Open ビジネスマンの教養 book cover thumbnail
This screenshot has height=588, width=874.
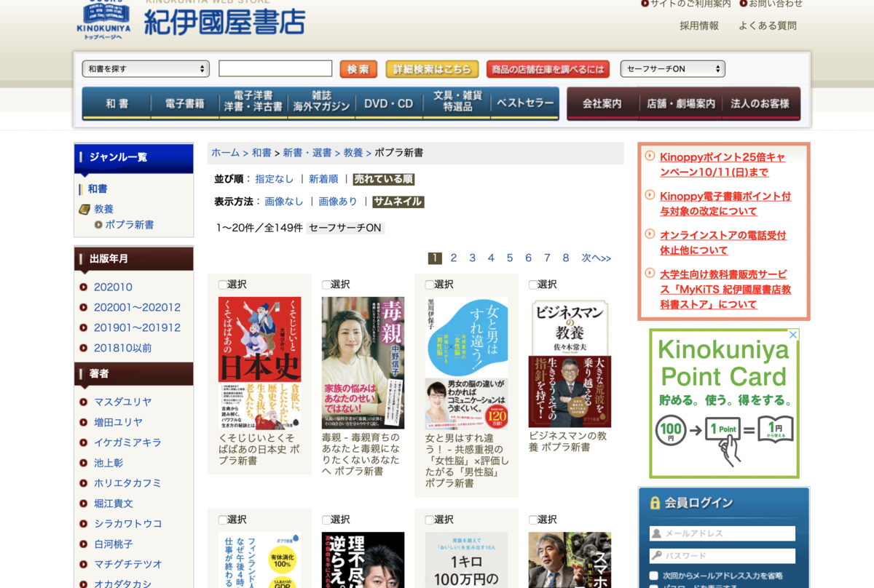(x=570, y=362)
